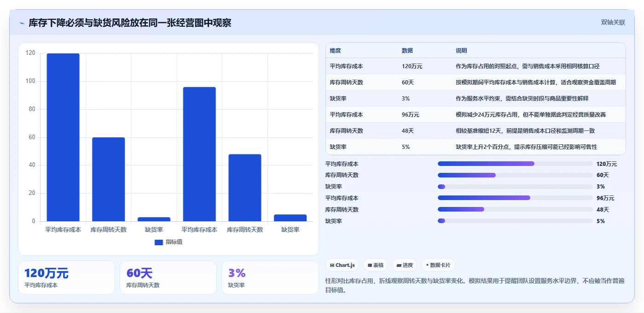Click the progress bar labeled 48天
This screenshot has width=644, height=313.
pyautogui.click(x=515, y=209)
